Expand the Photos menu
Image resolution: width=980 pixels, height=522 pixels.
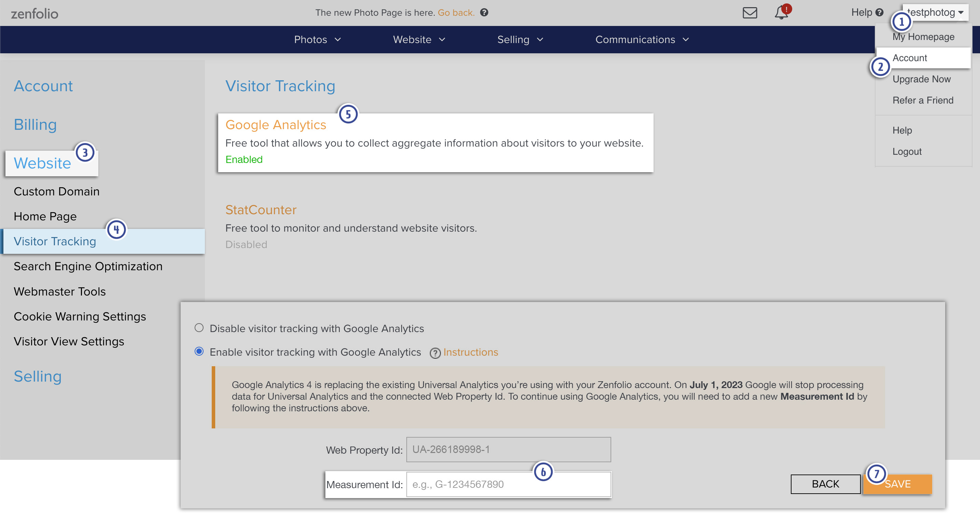[x=318, y=40]
